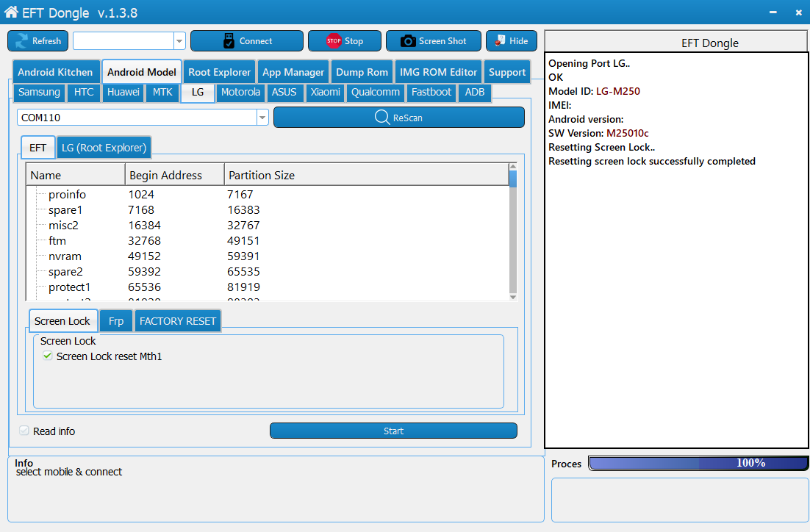Click the LG-M250 model ID text
The height and width of the screenshot is (532, 810).
tap(618, 91)
